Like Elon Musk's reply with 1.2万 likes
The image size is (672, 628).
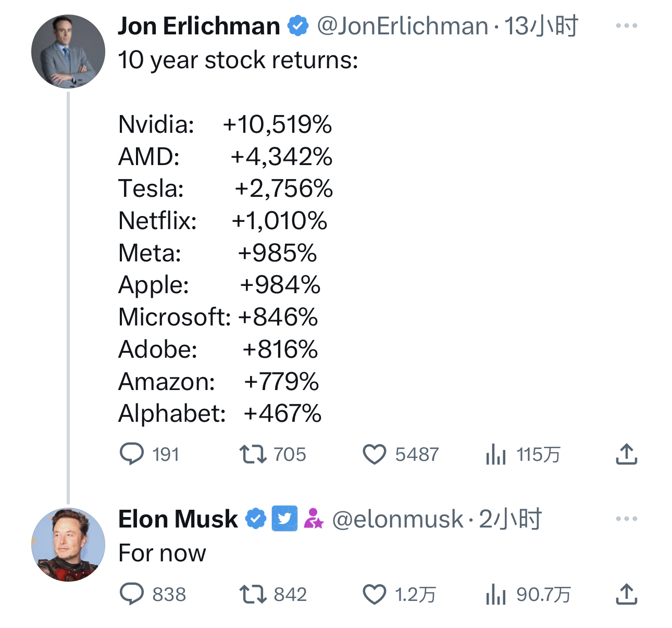click(x=374, y=594)
